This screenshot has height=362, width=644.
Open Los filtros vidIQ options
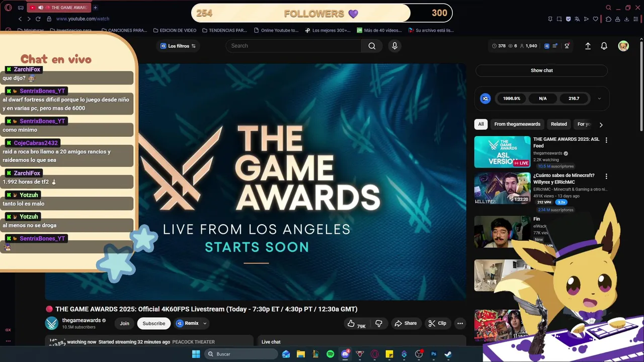[178, 46]
